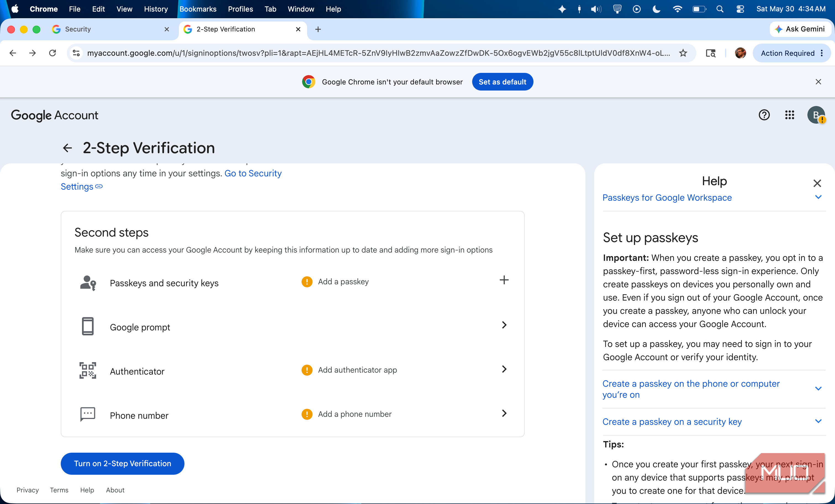
Task: Click warning icon beside Add a phone number
Action: click(x=307, y=414)
